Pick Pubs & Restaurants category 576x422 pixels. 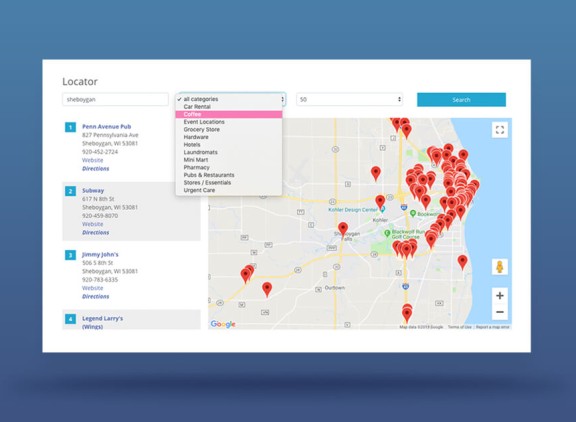229,175
